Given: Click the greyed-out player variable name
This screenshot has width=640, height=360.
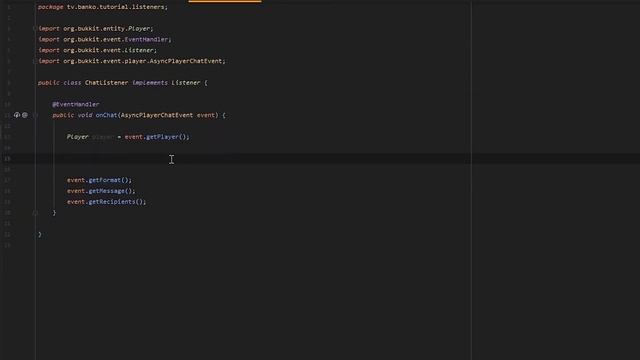Looking at the screenshot, I should pyautogui.click(x=103, y=137).
